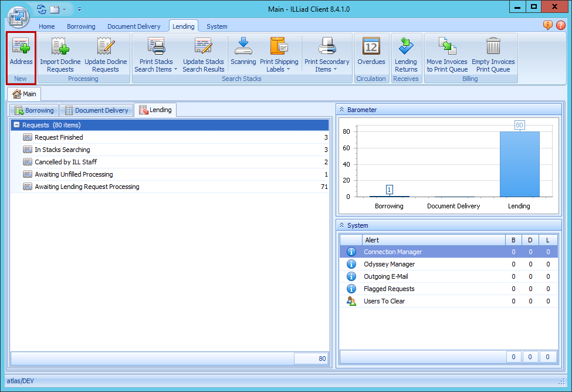572x392 pixels.
Task: Select Connection Manager alert row
Action: [x=392, y=252]
